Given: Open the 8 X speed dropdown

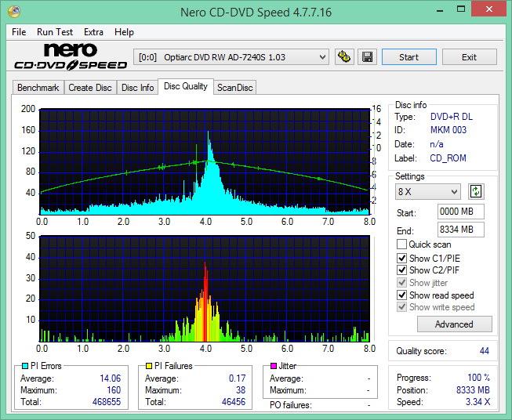Looking at the screenshot, I should pyautogui.click(x=428, y=191).
